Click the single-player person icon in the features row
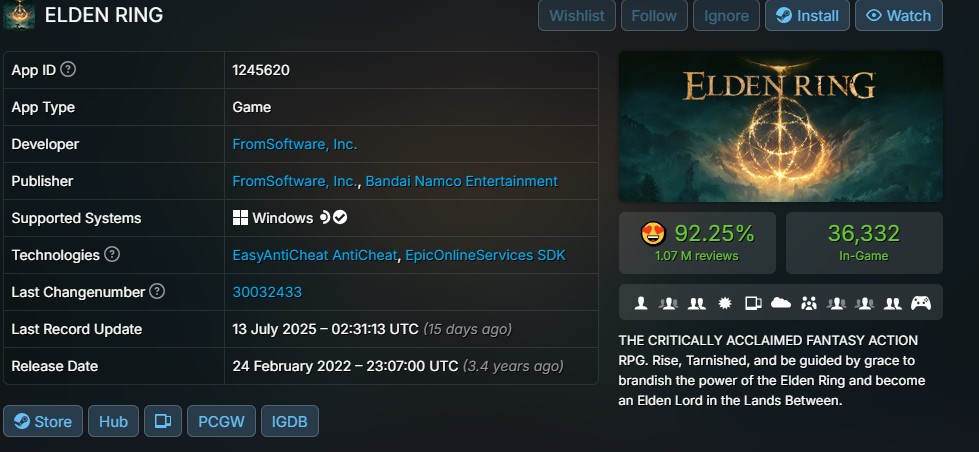This screenshot has height=452, width=979. [x=641, y=303]
